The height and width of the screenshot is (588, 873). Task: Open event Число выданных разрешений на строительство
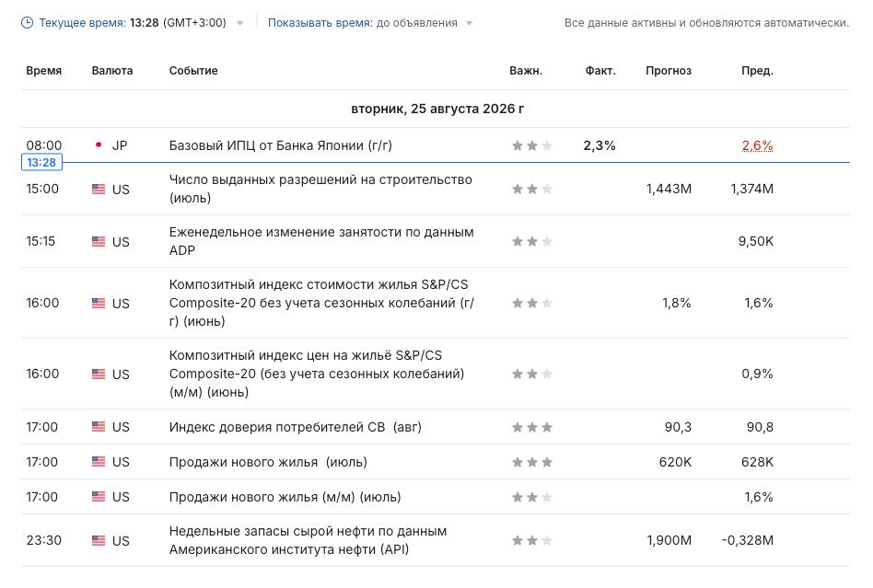[320, 189]
